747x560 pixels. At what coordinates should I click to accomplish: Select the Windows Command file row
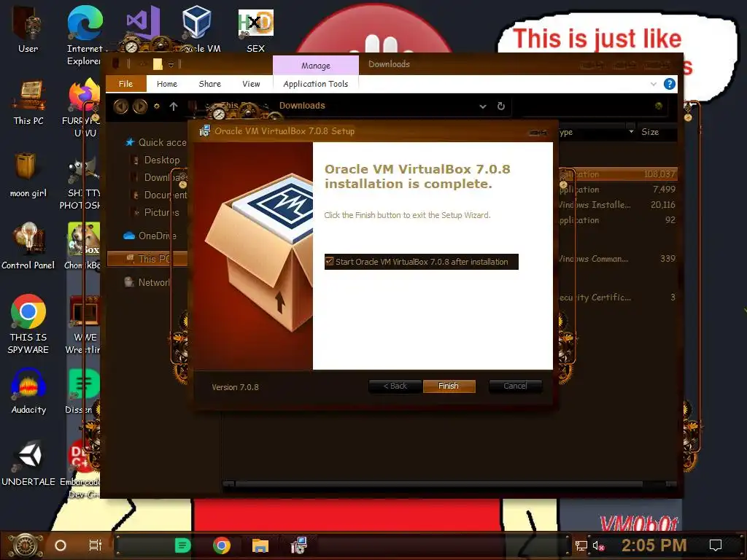618,259
